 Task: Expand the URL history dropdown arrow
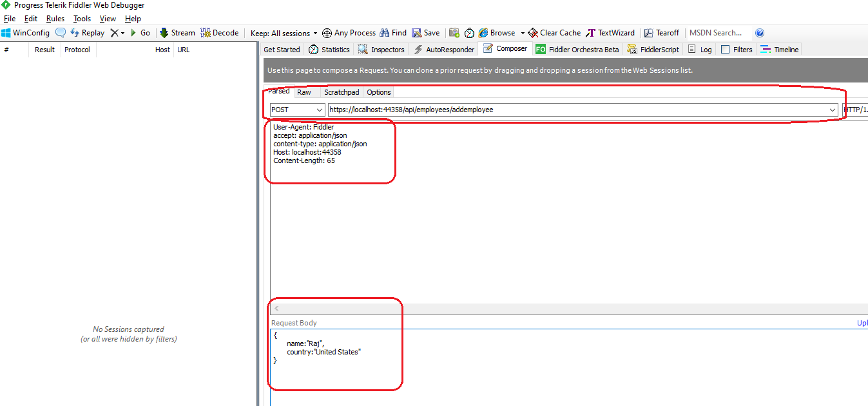(x=831, y=110)
